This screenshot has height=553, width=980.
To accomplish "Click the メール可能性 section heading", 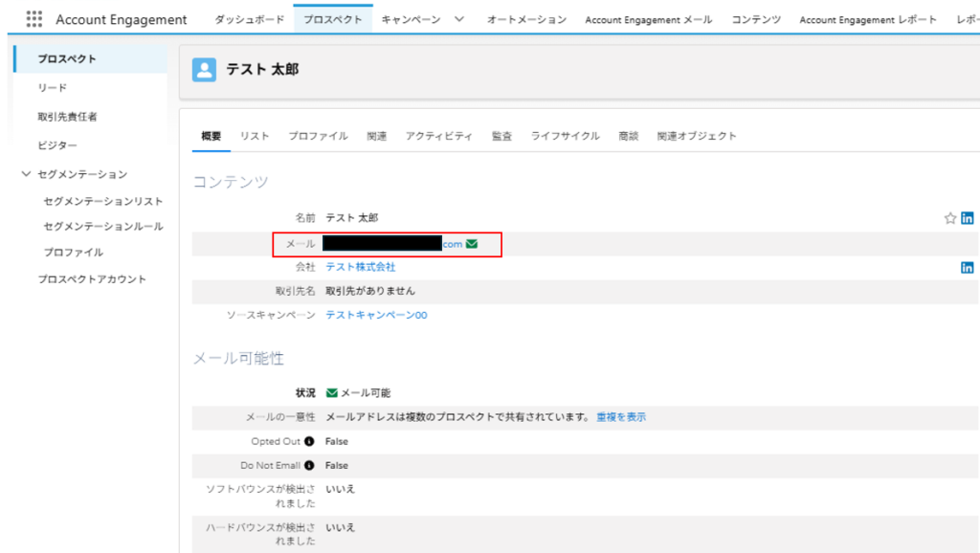I will 238,358.
